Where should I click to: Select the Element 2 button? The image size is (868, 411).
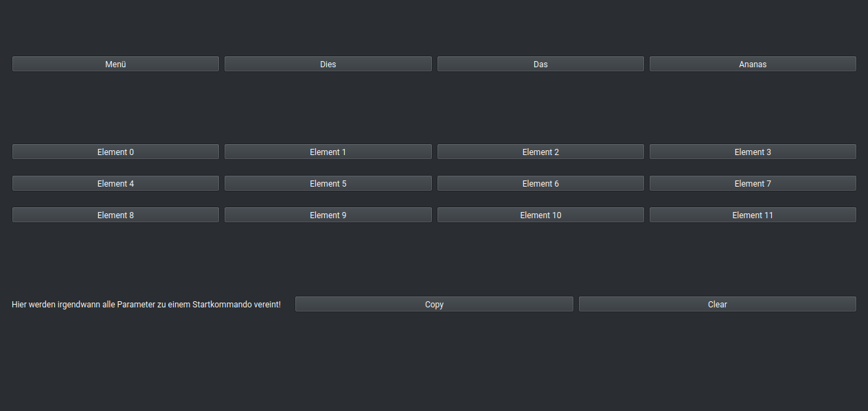(540, 152)
